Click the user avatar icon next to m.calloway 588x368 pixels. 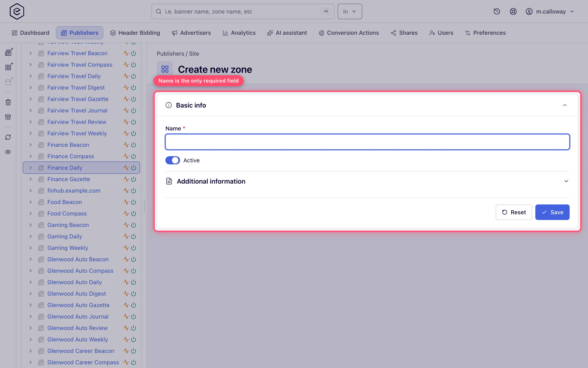tap(529, 11)
